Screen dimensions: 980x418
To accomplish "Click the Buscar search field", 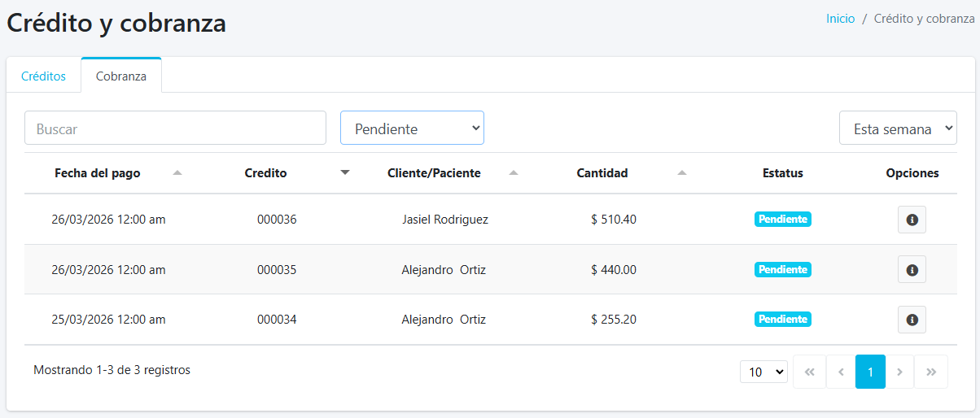I will pyautogui.click(x=175, y=128).
